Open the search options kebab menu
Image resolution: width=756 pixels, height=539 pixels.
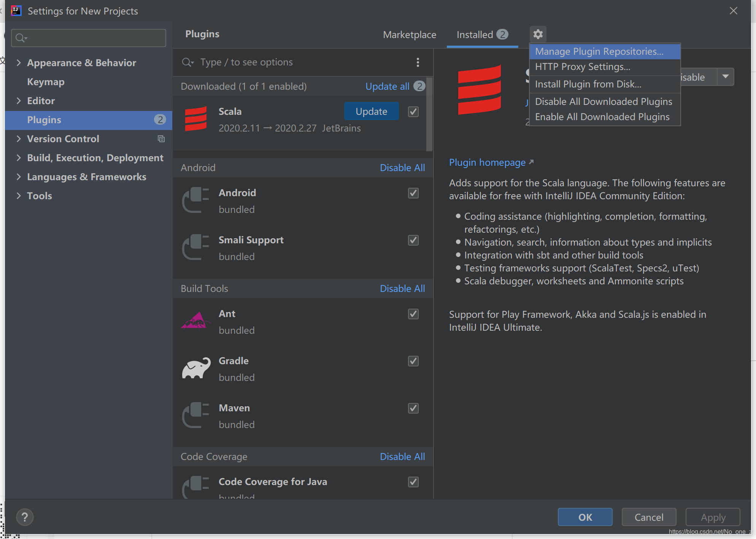click(x=418, y=62)
